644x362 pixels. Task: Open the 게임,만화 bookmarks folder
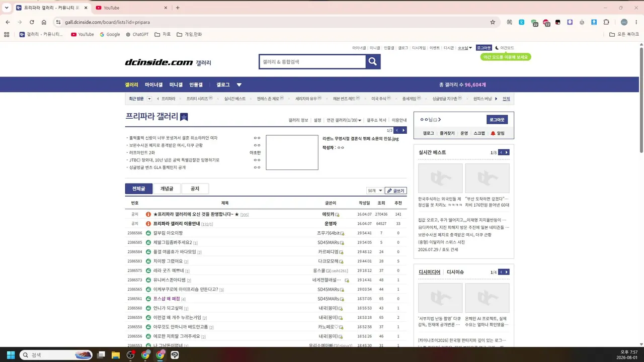tap(190, 35)
